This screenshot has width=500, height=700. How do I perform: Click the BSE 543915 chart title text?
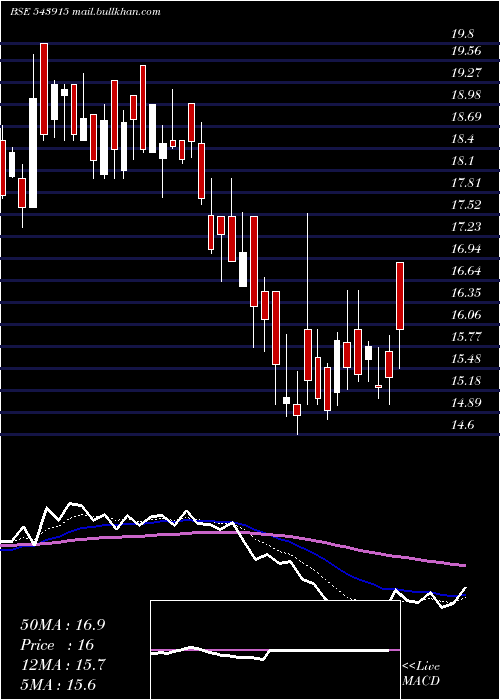[85, 12]
